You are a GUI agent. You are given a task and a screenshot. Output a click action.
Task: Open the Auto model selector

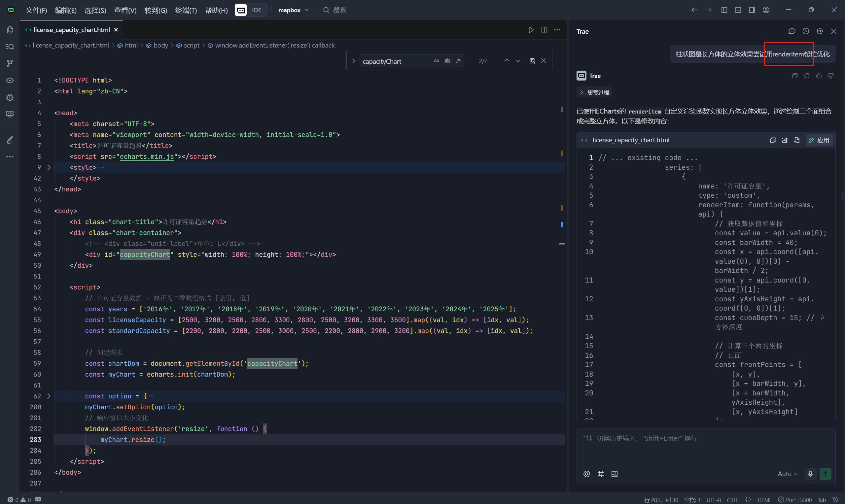pyautogui.click(x=787, y=474)
